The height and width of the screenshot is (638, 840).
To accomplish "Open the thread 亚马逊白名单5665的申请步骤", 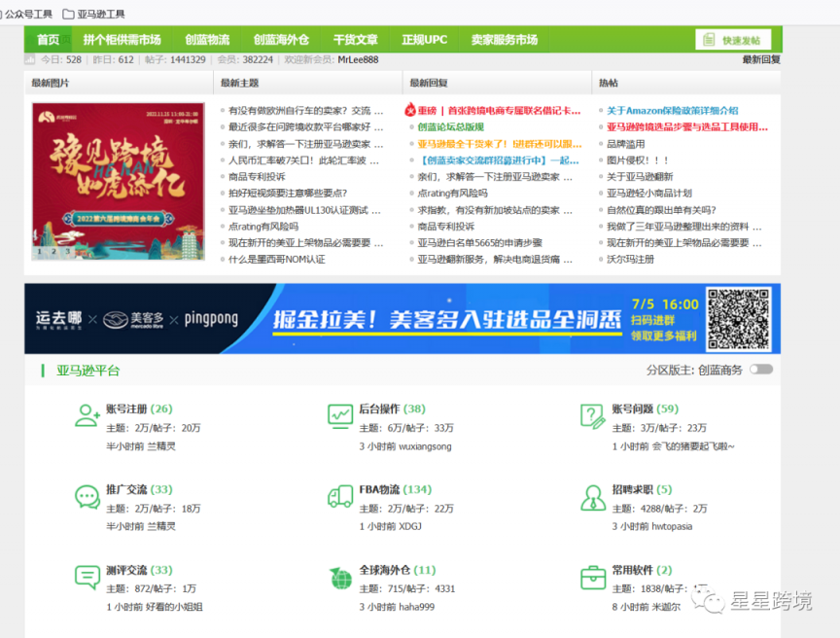I will pyautogui.click(x=480, y=243).
